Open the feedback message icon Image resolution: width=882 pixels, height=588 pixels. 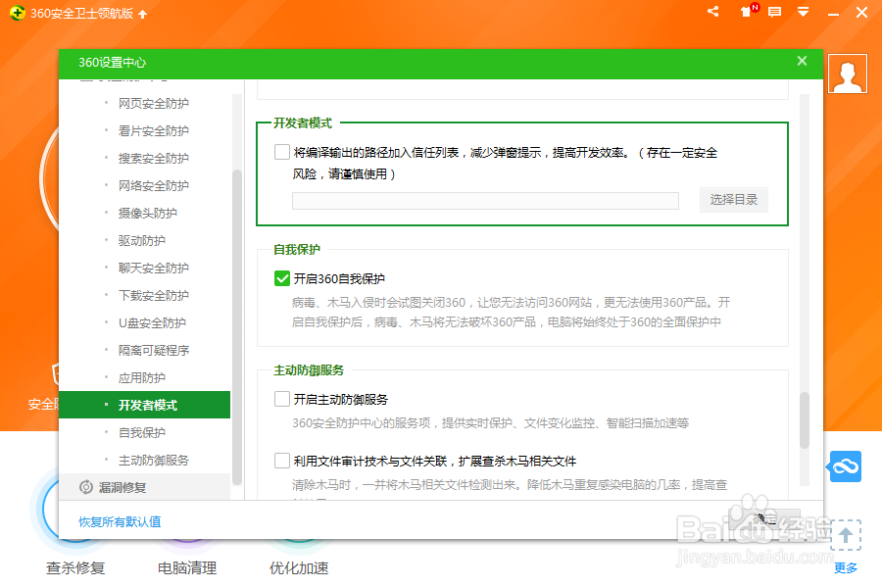click(774, 12)
